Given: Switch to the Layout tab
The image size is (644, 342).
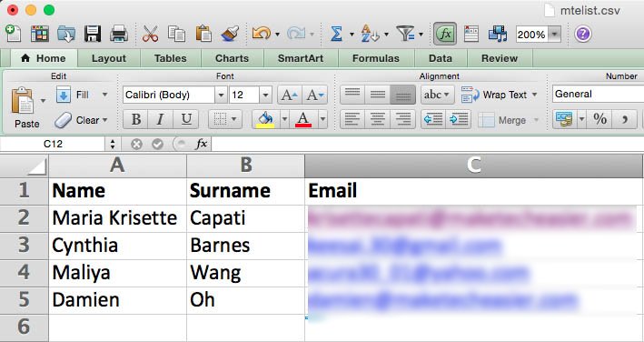Looking at the screenshot, I should 109,58.
